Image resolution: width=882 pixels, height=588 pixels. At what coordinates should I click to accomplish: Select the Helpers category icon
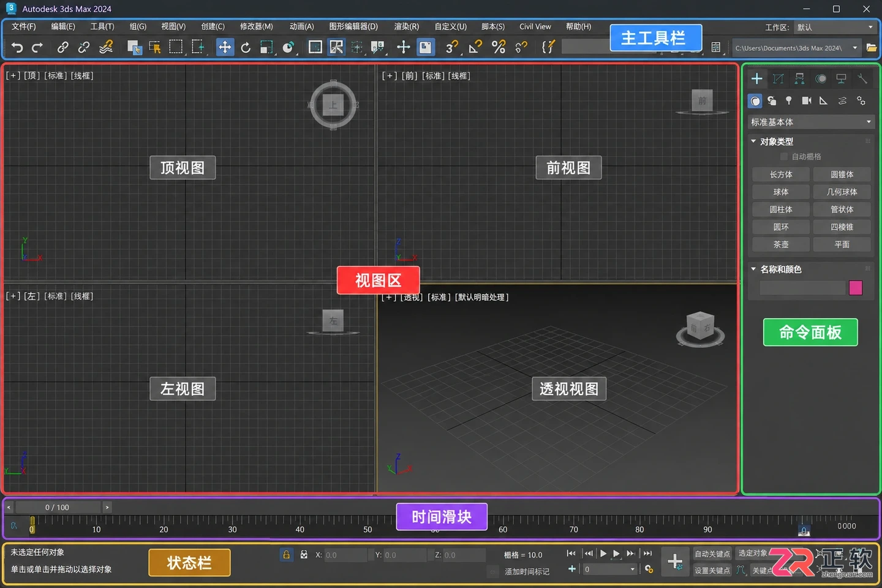[824, 100]
